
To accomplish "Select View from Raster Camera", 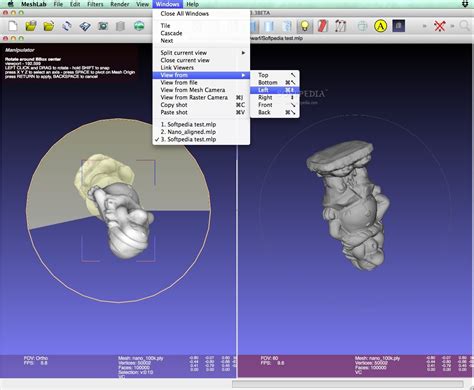I will pyautogui.click(x=201, y=97).
